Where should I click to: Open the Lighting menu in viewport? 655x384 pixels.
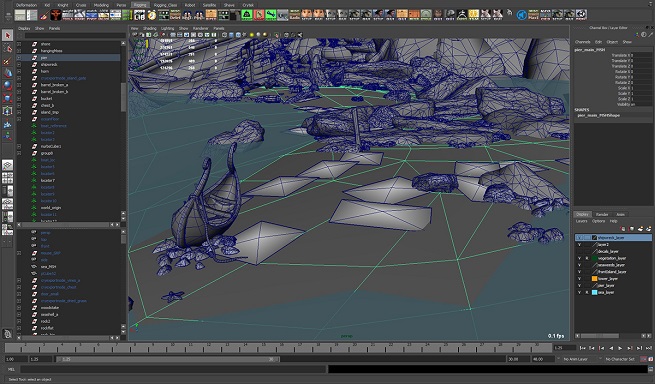coord(168,28)
